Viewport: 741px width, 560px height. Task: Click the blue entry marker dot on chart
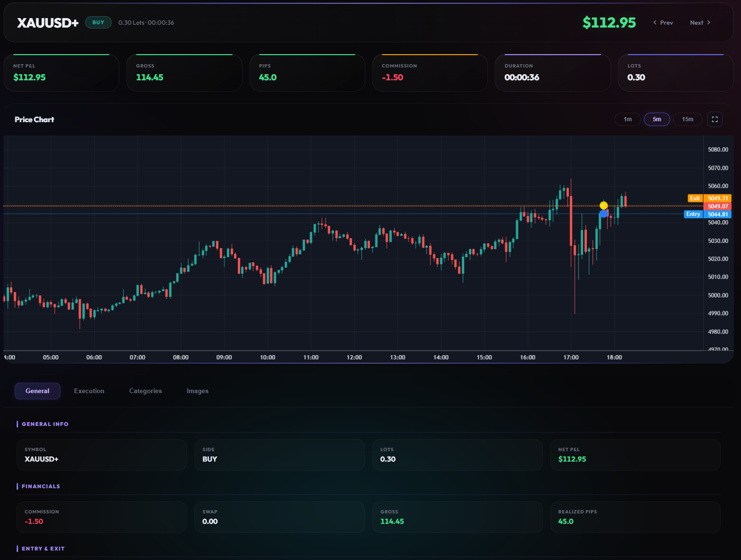pos(604,214)
